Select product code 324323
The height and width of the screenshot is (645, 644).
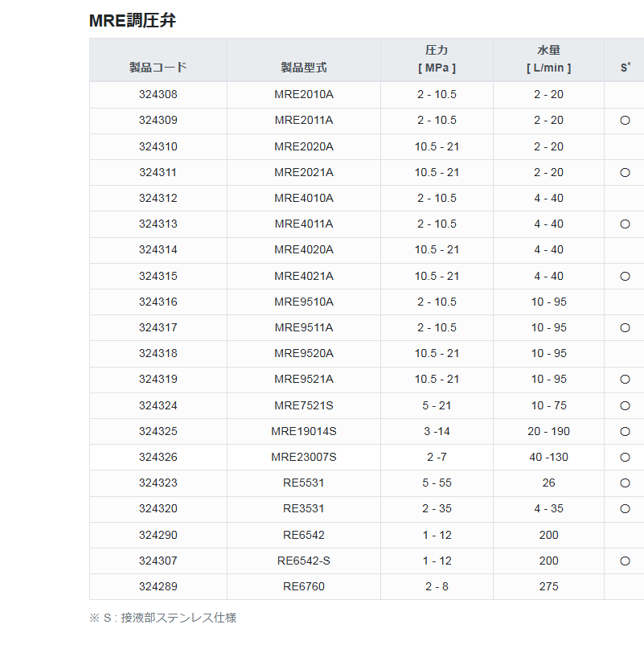158,483
